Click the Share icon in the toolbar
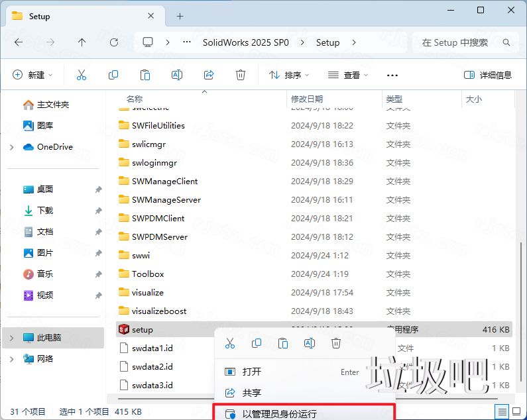527x420 pixels. pyautogui.click(x=209, y=75)
